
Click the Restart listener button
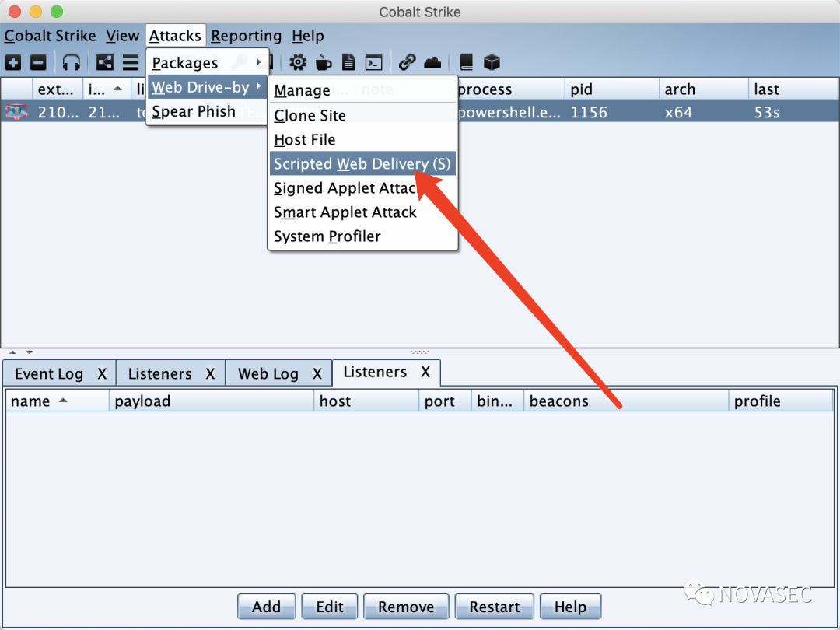(495, 607)
